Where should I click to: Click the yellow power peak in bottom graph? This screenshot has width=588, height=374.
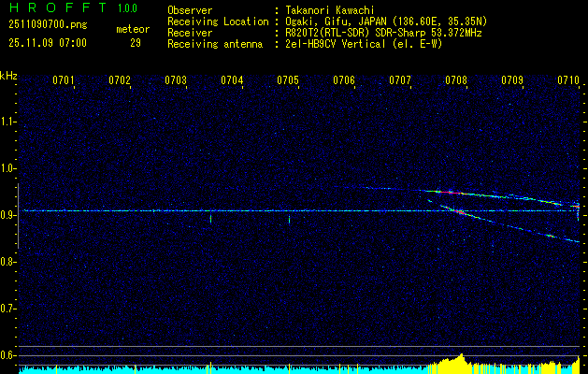click(x=461, y=357)
